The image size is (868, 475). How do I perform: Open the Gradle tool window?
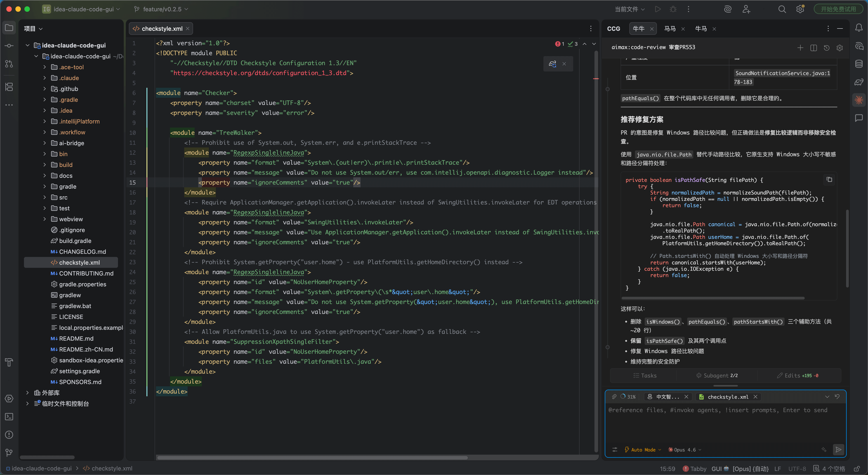click(859, 82)
